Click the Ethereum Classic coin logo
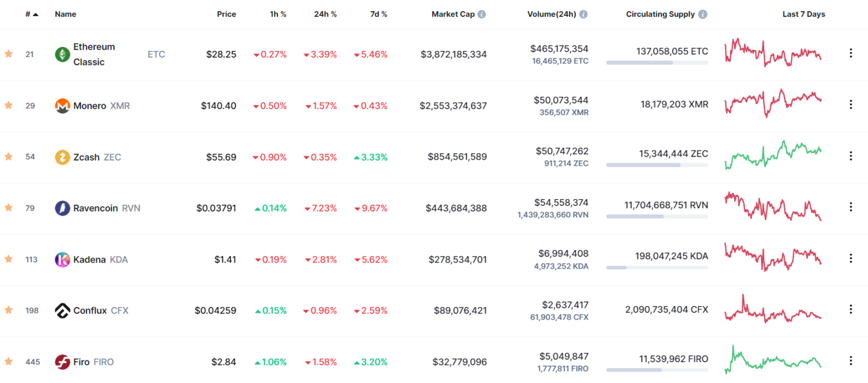 [x=62, y=54]
